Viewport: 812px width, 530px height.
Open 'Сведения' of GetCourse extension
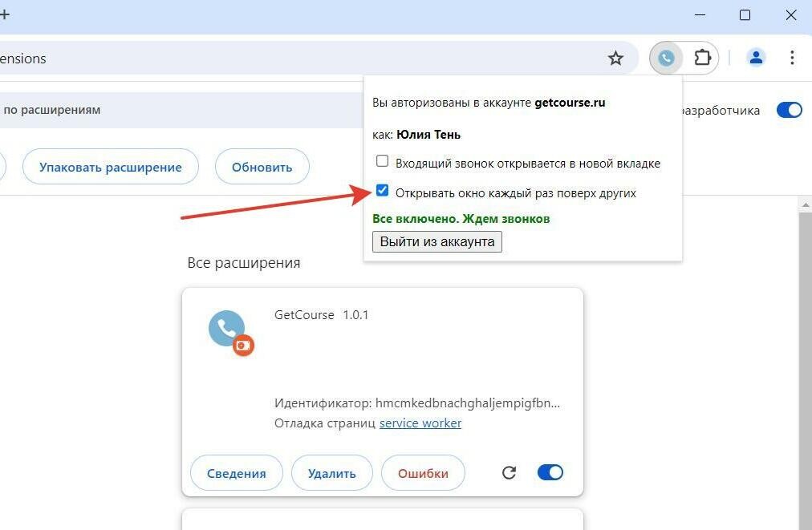(x=237, y=472)
